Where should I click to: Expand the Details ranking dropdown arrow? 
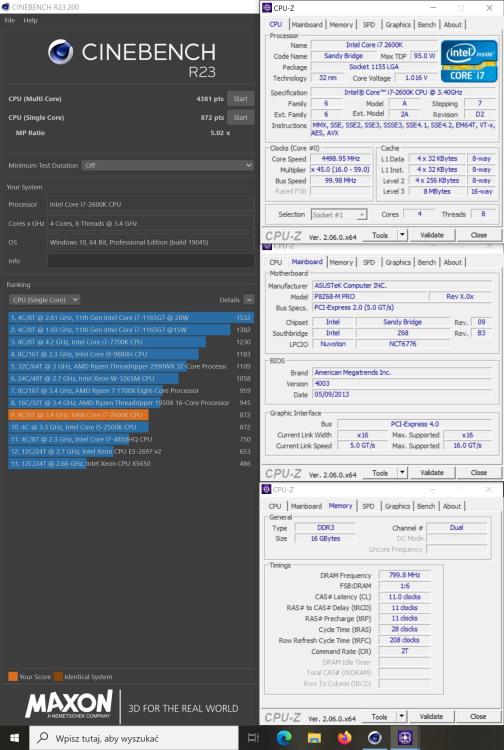click(x=249, y=300)
